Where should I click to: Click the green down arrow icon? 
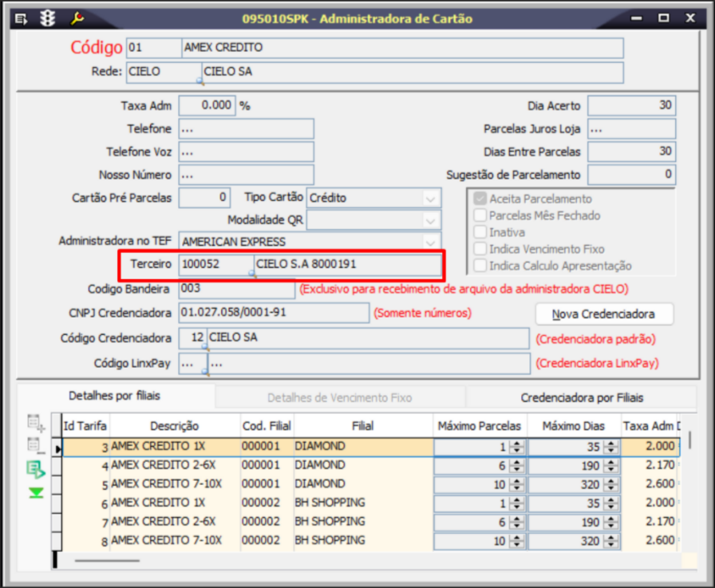pos(36,494)
